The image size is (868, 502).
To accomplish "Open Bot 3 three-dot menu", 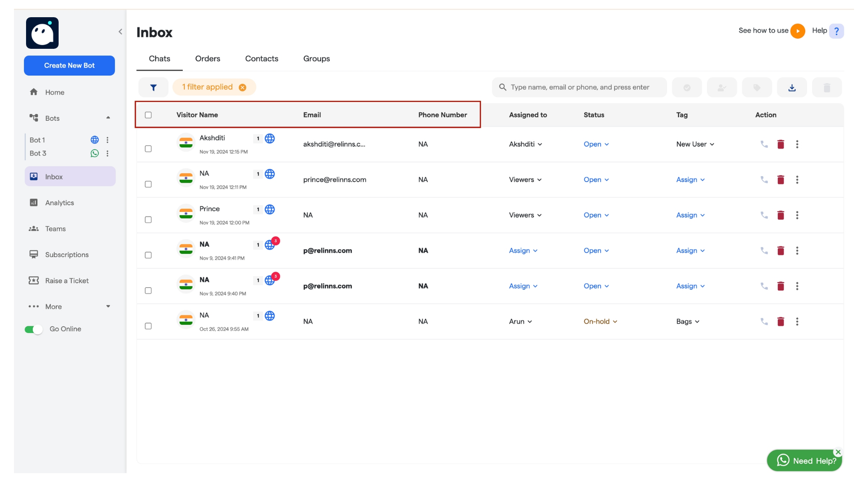I will (x=107, y=153).
